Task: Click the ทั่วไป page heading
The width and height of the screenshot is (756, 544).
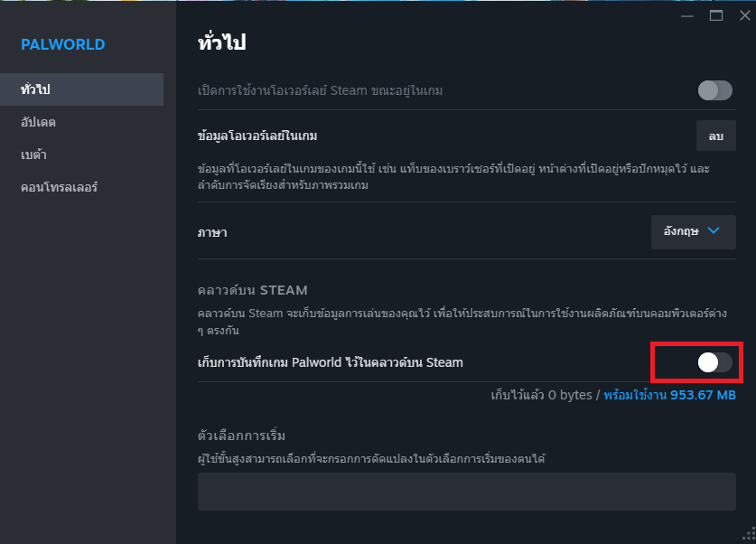Action: click(x=221, y=42)
